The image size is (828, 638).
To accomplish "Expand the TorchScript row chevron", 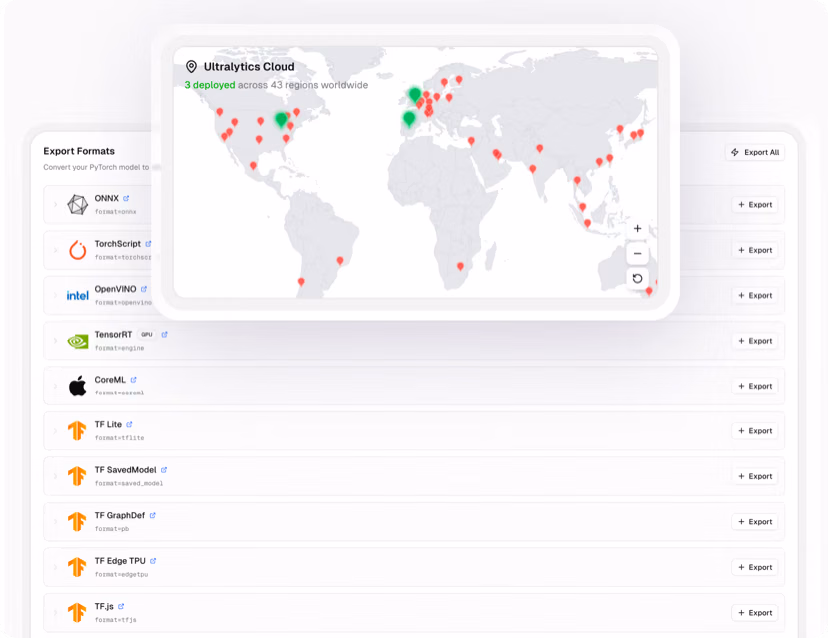I will [x=55, y=250].
